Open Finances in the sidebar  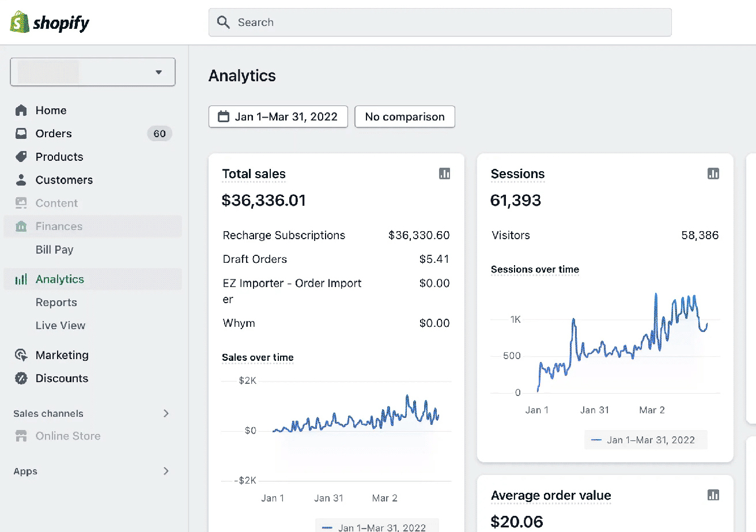click(x=93, y=226)
